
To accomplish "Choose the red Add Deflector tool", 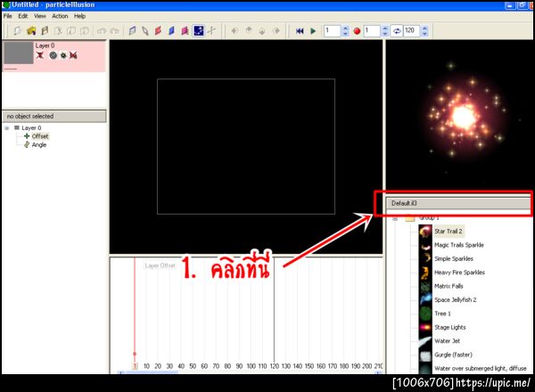I will click(x=158, y=31).
